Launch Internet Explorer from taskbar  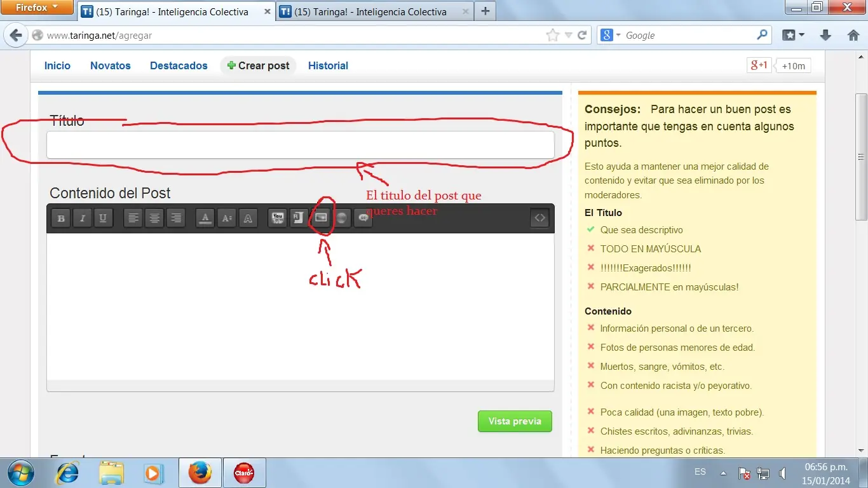[x=67, y=473]
